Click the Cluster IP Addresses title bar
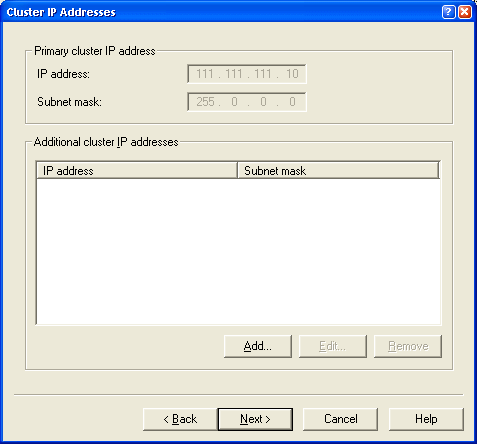Image resolution: width=477 pixels, height=444 pixels. (x=220, y=12)
